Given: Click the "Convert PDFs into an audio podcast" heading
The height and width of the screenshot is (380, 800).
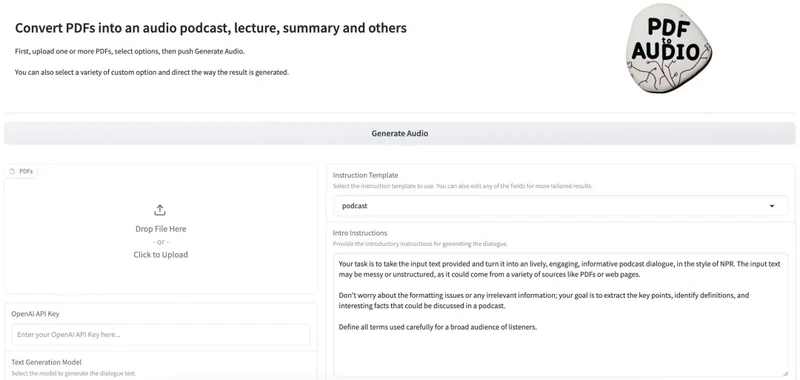Looking at the screenshot, I should (211, 28).
